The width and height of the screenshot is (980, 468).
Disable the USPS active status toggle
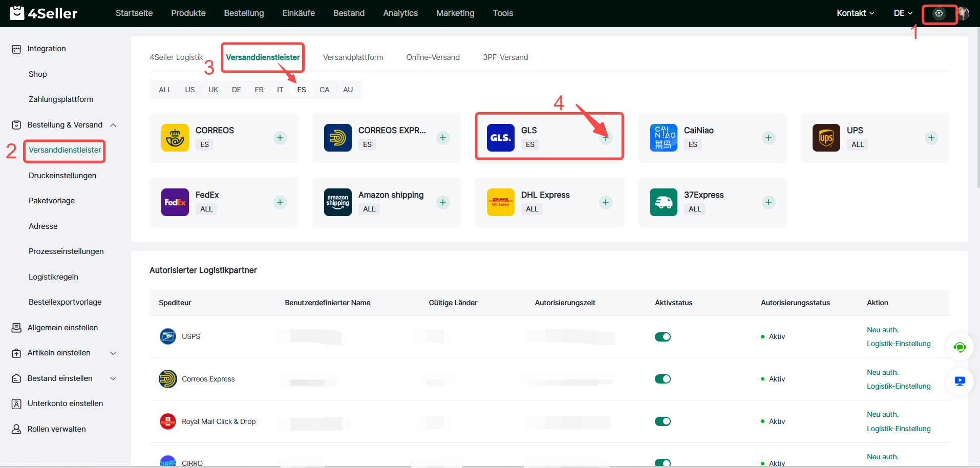(x=663, y=336)
